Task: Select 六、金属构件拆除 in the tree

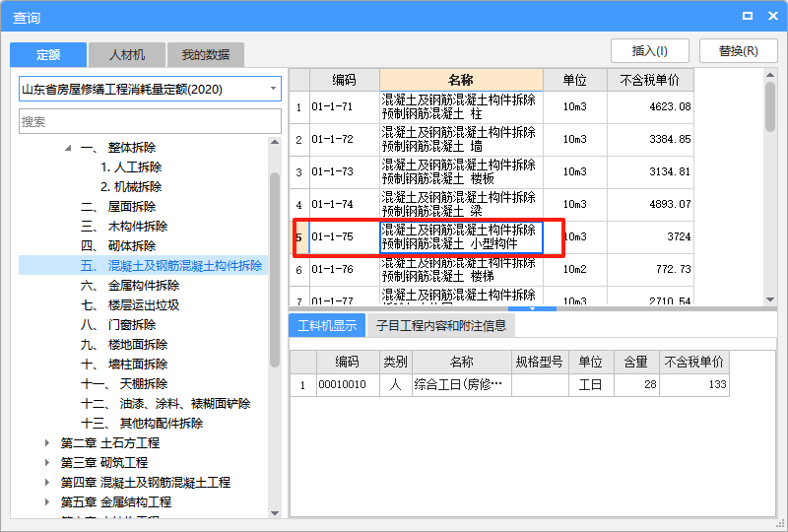Action: (x=130, y=286)
